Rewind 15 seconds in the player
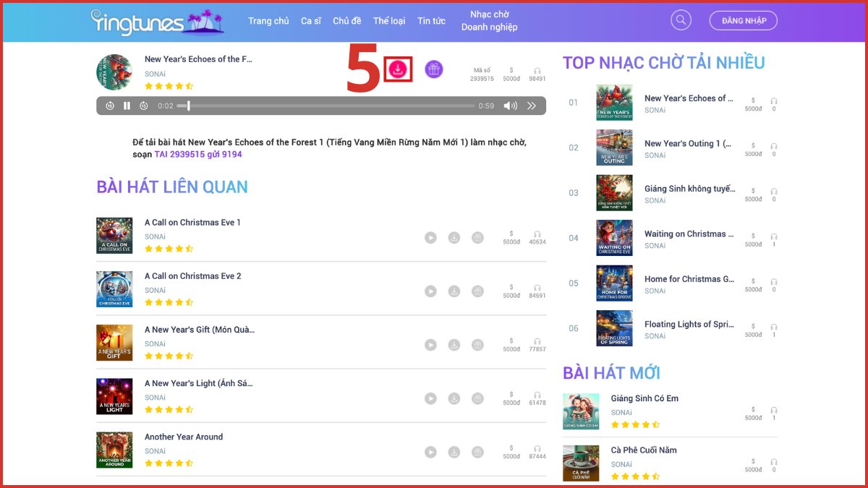Viewport: 868px width, 488px height. tap(109, 106)
